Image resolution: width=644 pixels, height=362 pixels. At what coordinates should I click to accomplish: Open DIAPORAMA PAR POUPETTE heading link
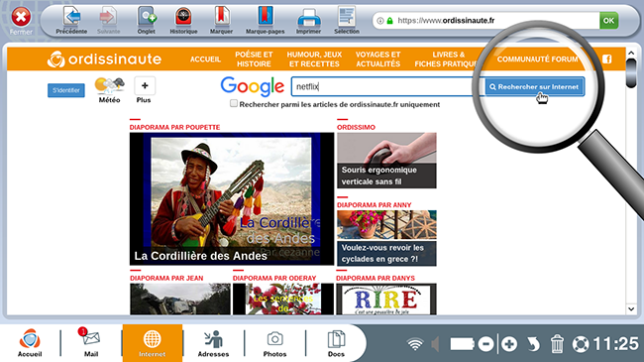click(x=175, y=128)
